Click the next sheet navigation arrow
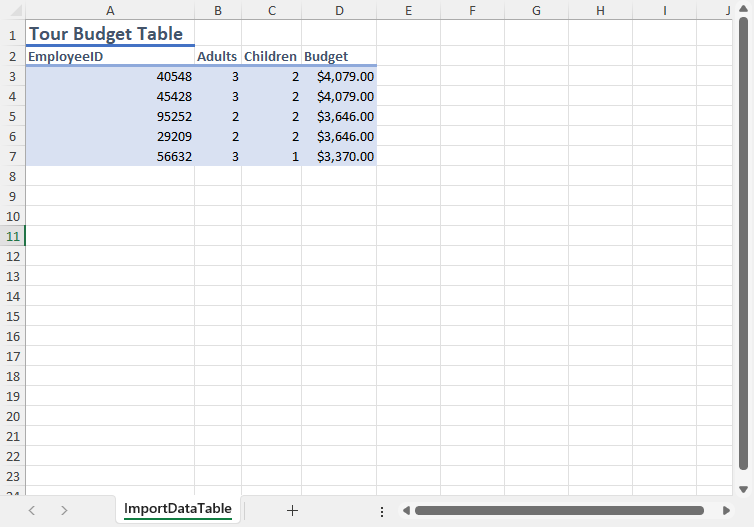The width and height of the screenshot is (754, 527). click(x=64, y=510)
